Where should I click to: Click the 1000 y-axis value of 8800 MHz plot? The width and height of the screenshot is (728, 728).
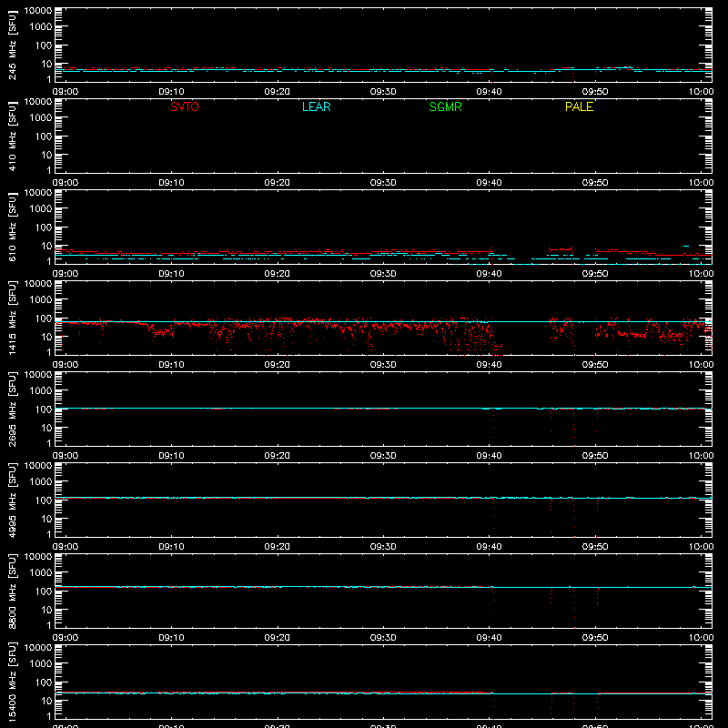click(41, 572)
